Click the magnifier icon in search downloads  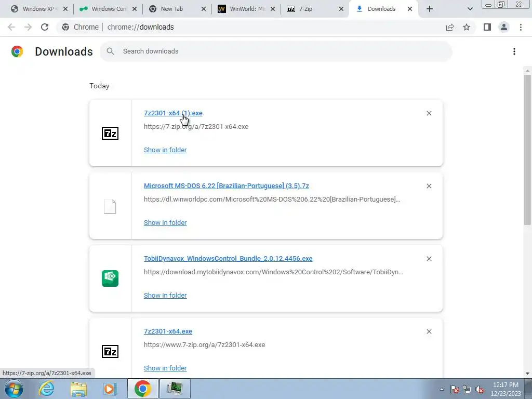coord(110,51)
